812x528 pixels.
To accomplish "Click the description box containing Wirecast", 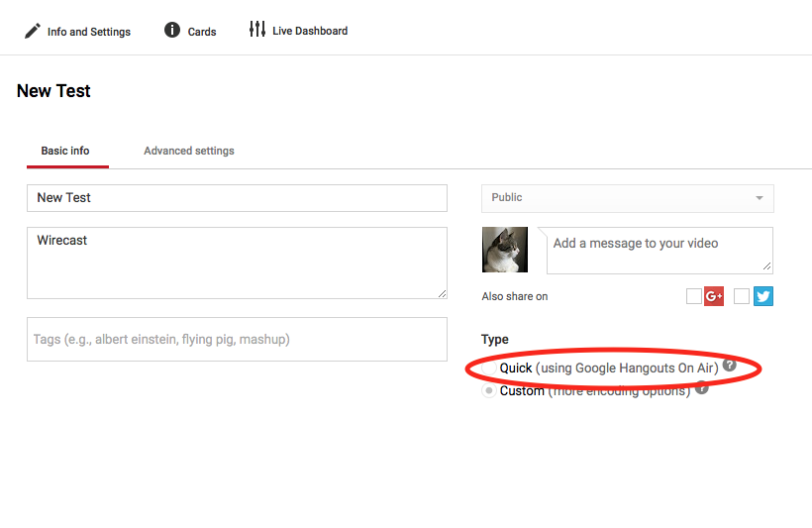I will point(237,263).
